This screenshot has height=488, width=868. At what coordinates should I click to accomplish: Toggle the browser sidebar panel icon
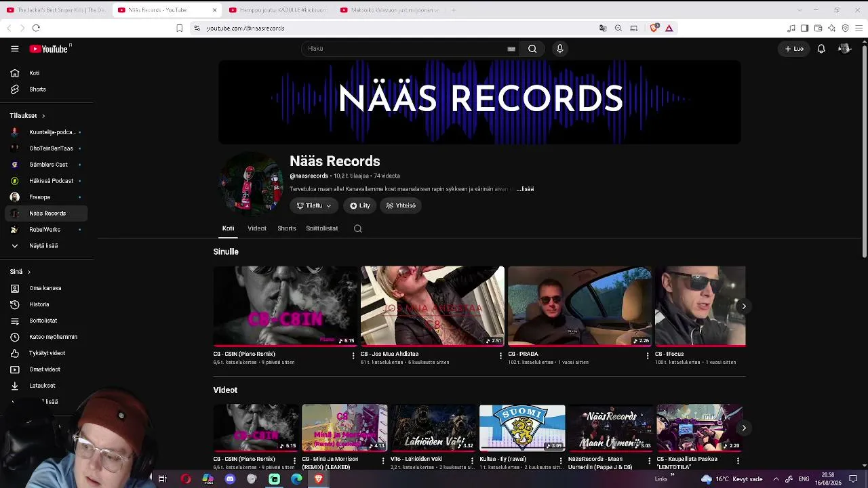click(x=804, y=28)
